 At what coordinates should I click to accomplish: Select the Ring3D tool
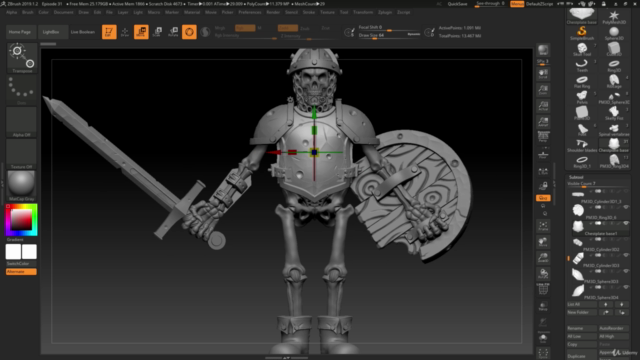614,65
